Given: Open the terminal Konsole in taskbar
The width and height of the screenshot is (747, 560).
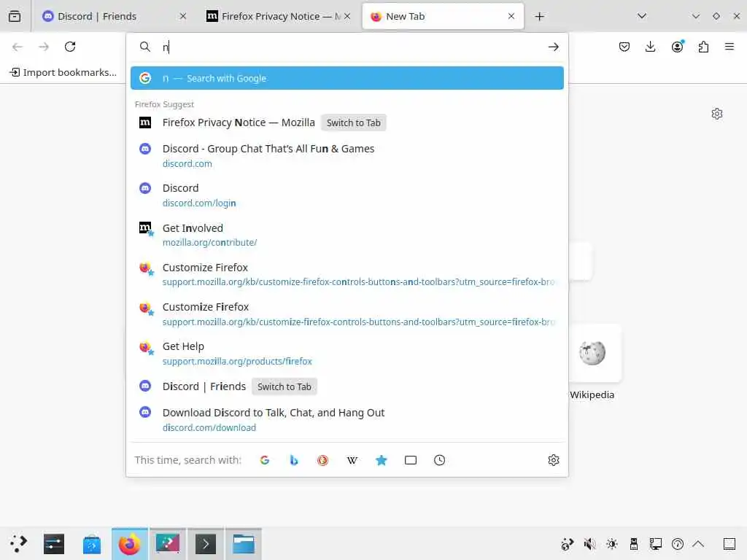Looking at the screenshot, I should click(x=205, y=543).
